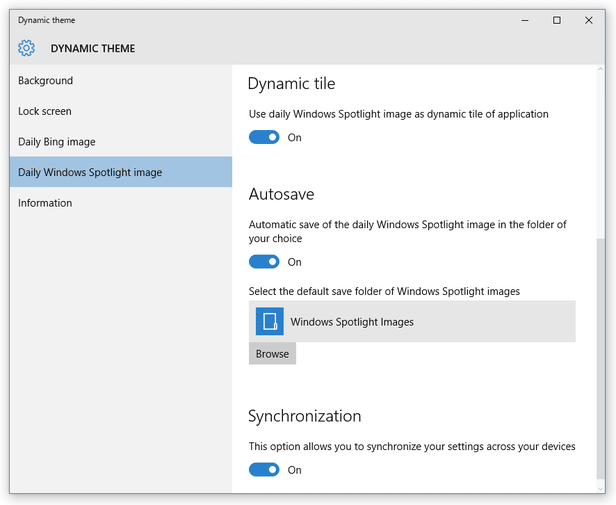The image size is (616, 505).
Task: Disable the Autosave toggle switch
Action: click(264, 262)
